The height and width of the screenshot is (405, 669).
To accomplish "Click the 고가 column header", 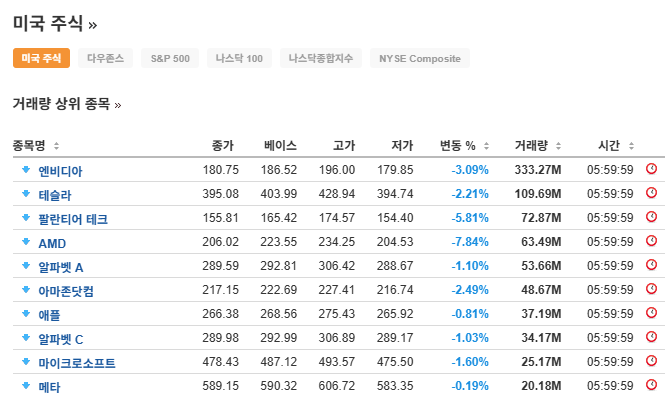I will (x=344, y=146).
